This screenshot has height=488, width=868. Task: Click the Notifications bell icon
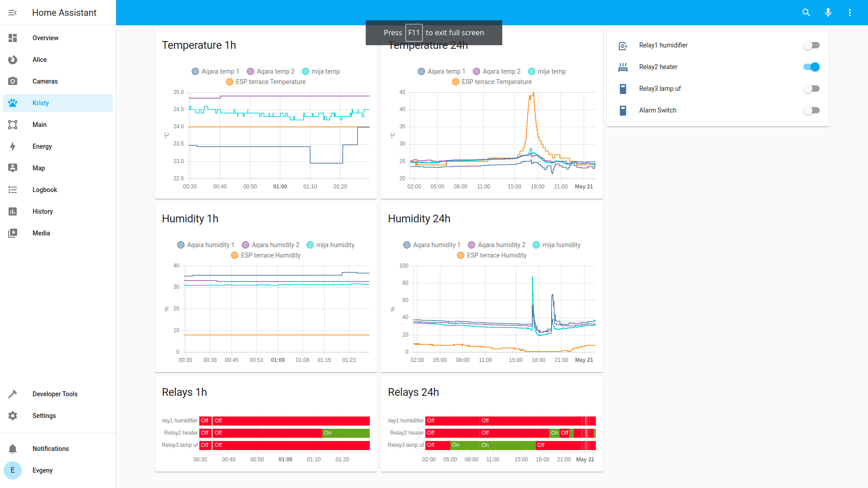coord(13,449)
